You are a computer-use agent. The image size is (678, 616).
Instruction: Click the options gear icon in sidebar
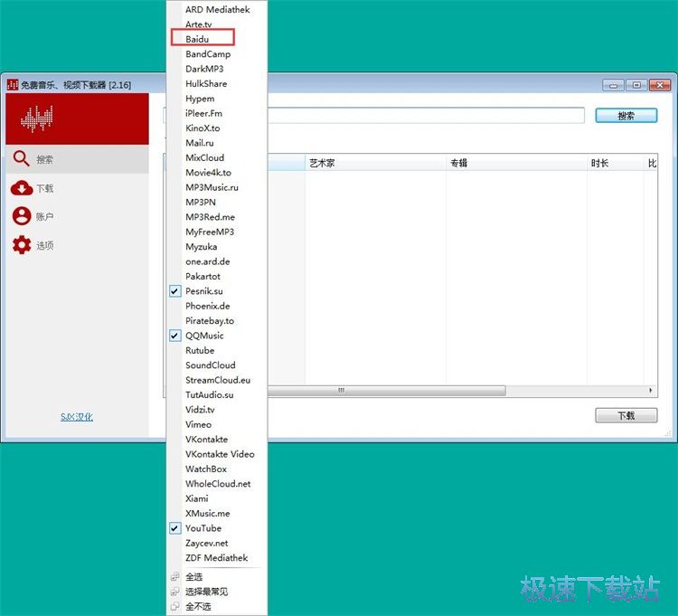22,245
